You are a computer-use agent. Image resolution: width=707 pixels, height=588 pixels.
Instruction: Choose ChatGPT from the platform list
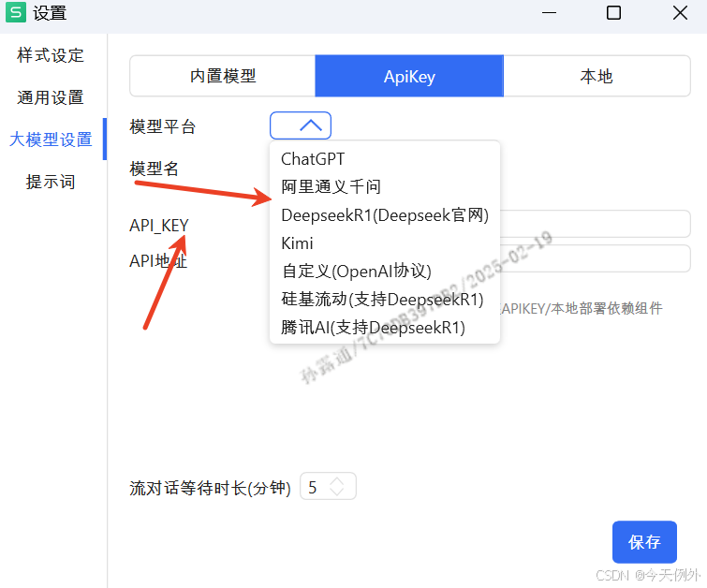click(x=313, y=159)
